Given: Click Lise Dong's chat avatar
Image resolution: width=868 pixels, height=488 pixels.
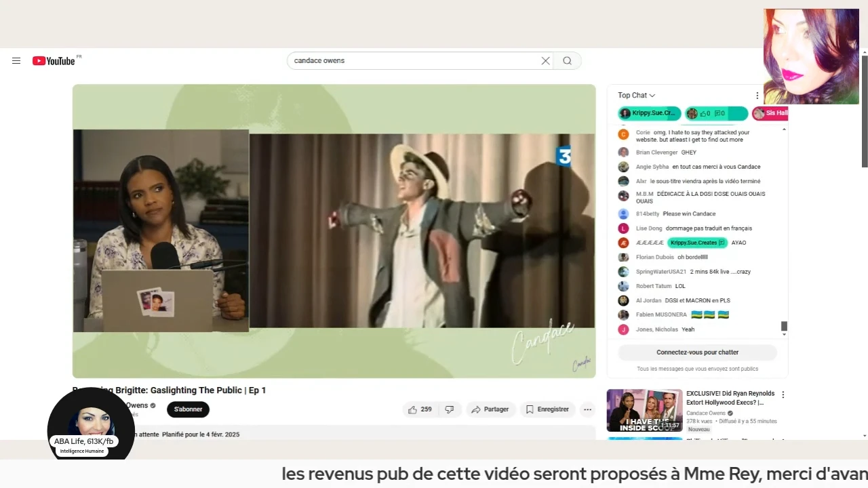Looking at the screenshot, I should [x=623, y=228].
